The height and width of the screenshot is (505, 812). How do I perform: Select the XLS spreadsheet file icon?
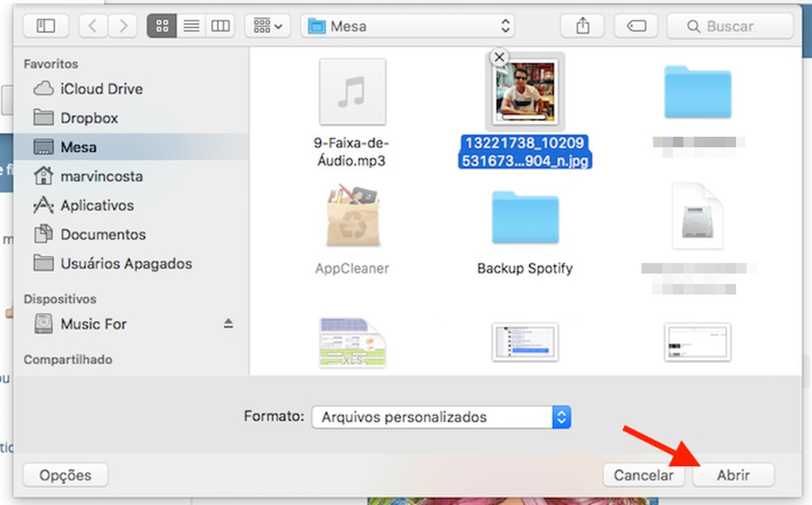click(352, 342)
